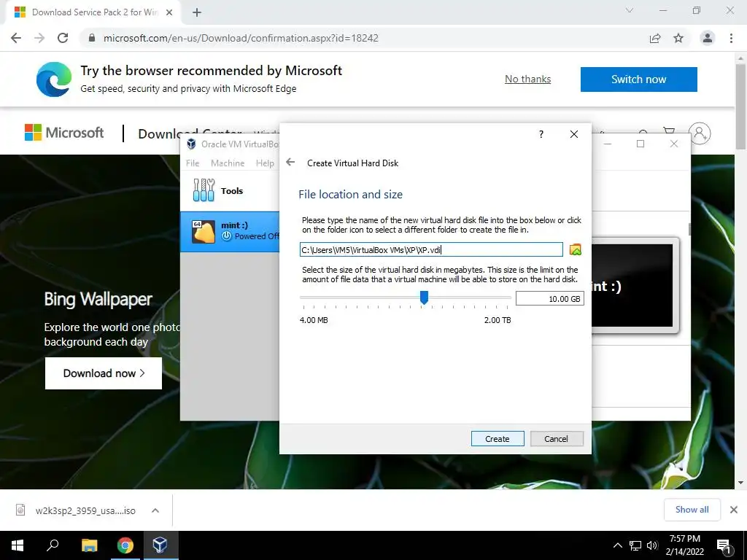
Task: Open the File menu in VirtualBox
Action: tap(193, 163)
